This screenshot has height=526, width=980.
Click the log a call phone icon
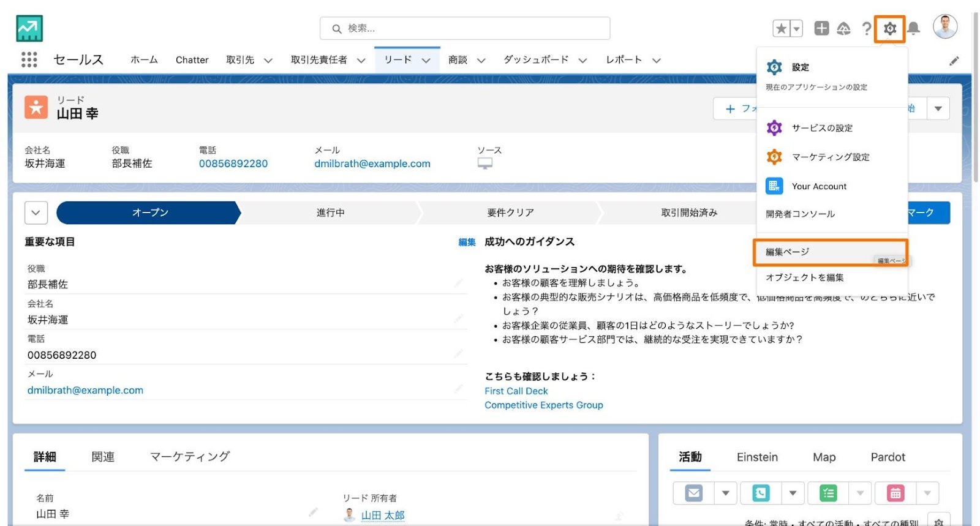(x=761, y=493)
